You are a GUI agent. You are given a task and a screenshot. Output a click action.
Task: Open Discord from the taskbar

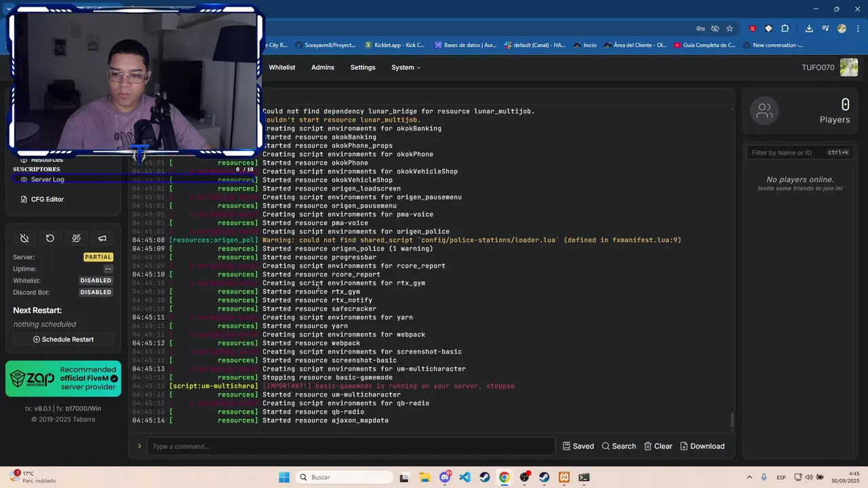[x=445, y=477]
